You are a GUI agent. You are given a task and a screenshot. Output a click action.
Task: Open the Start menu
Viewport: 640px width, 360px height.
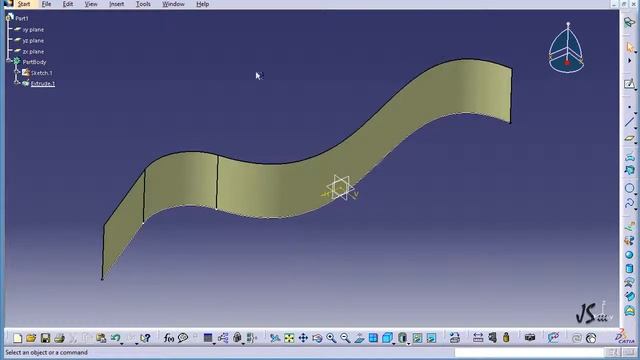point(24,4)
